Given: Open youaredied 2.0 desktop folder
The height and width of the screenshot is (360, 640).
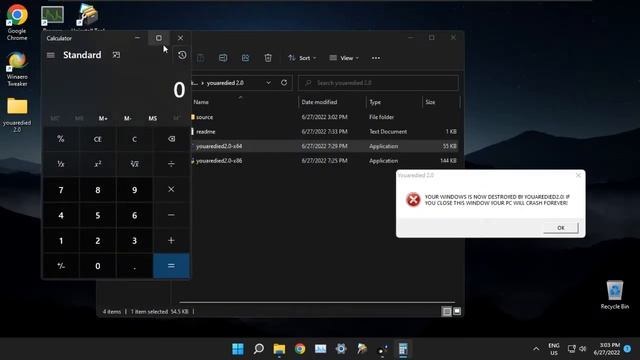Looking at the screenshot, I should point(17,115).
